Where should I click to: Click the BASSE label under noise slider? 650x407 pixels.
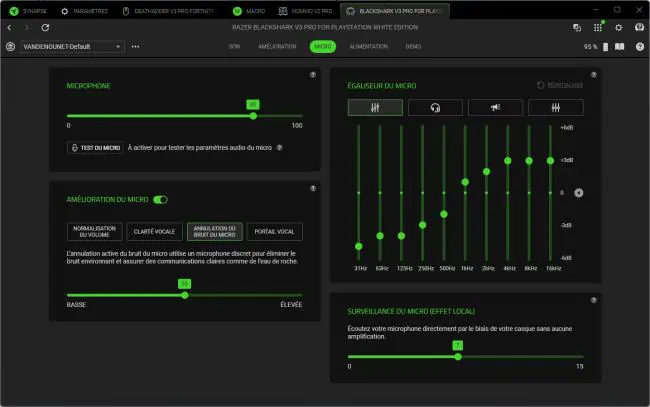pos(76,305)
